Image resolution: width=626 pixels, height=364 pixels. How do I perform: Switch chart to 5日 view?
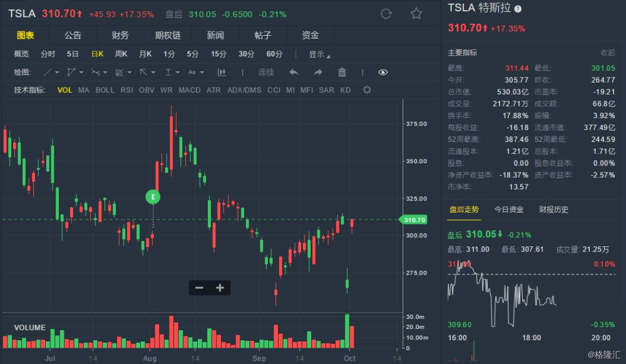(73, 54)
